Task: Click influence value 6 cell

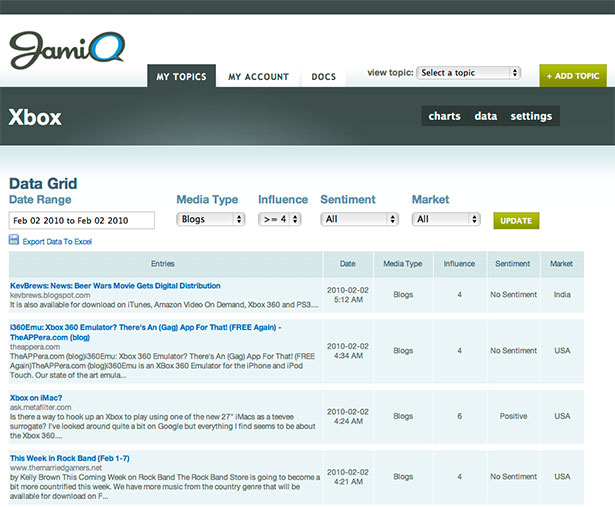Action: 459,416
